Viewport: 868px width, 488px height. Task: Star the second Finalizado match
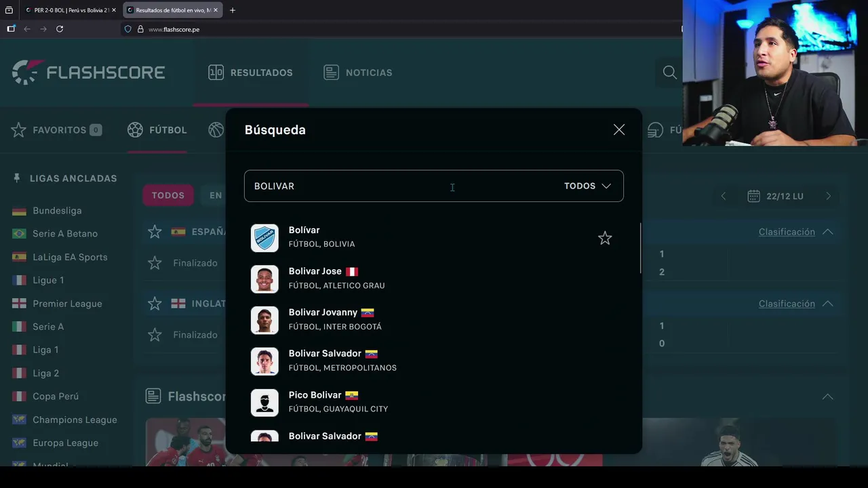(155, 335)
